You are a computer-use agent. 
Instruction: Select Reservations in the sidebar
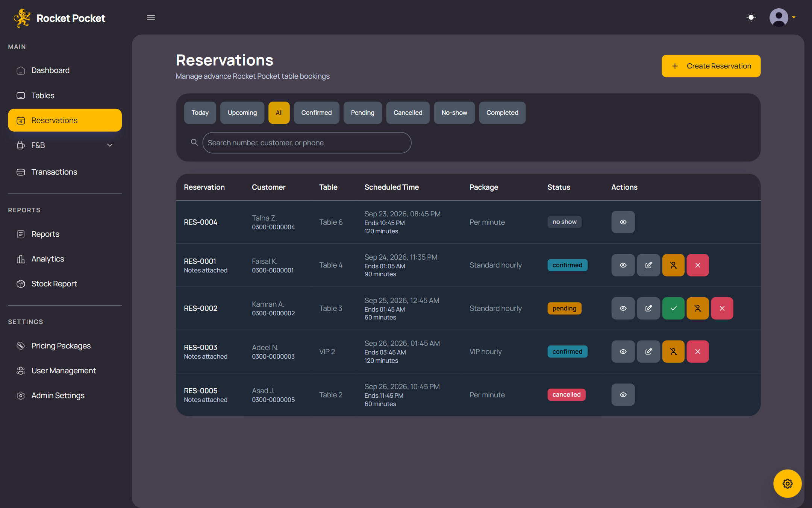pyautogui.click(x=65, y=120)
